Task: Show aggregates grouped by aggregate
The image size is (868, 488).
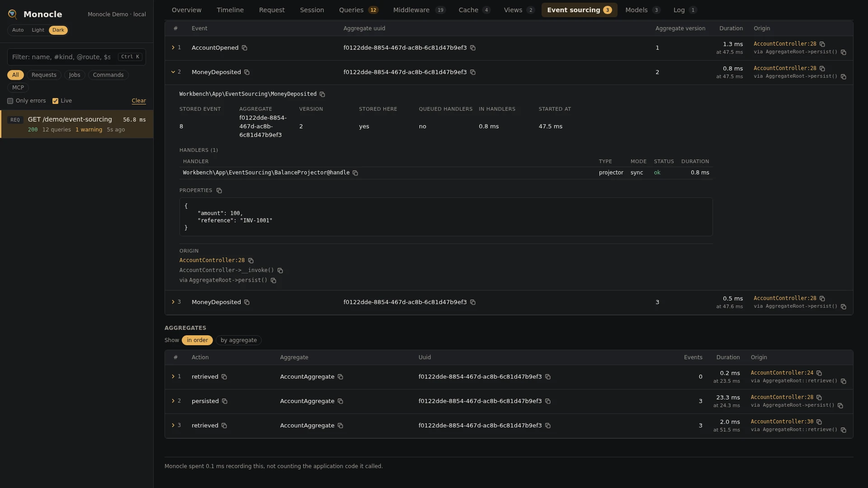Action: point(239,340)
